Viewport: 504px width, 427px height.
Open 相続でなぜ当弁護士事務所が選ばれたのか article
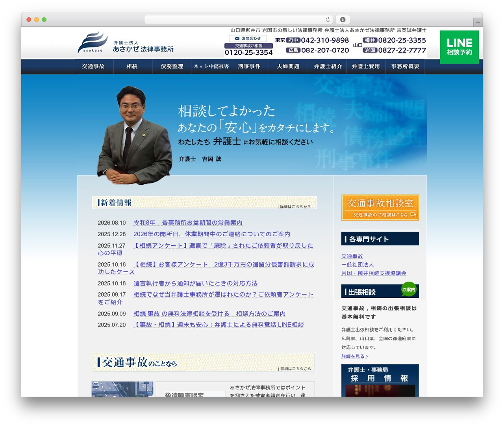click(206, 298)
